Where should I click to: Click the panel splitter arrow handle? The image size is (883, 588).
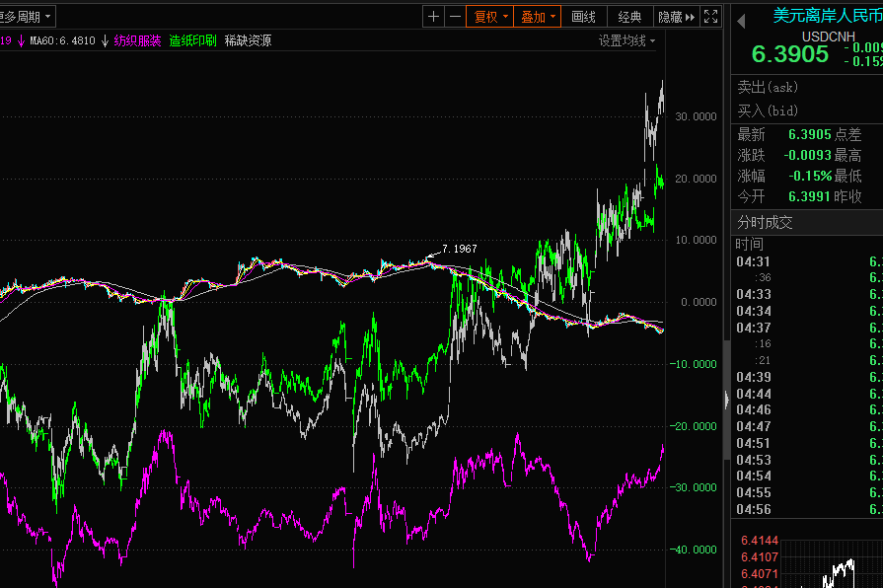point(728,399)
